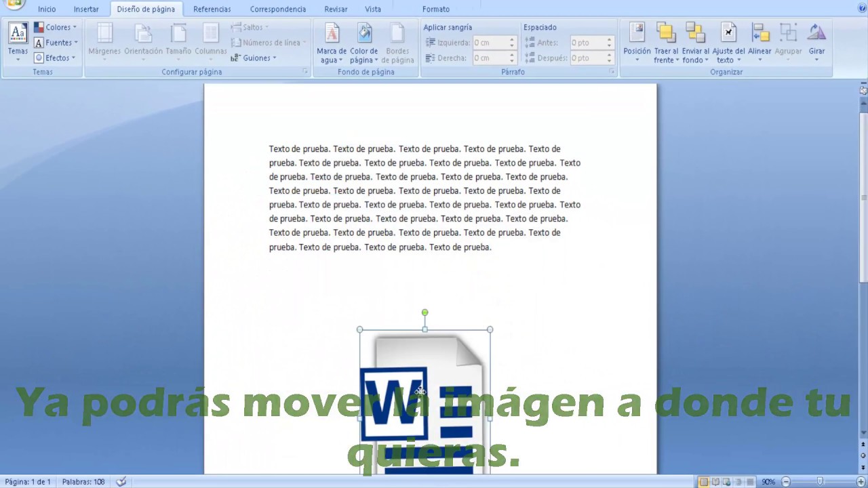Screen dimensions: 868x488
Task: Click the 90% zoom level button
Action: (x=768, y=482)
